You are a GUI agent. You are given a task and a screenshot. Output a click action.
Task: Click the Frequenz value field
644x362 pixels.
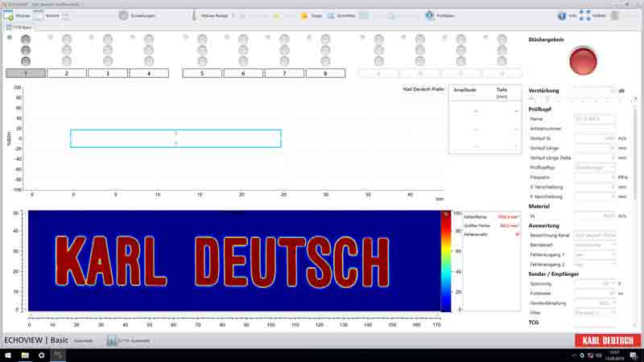(595, 177)
